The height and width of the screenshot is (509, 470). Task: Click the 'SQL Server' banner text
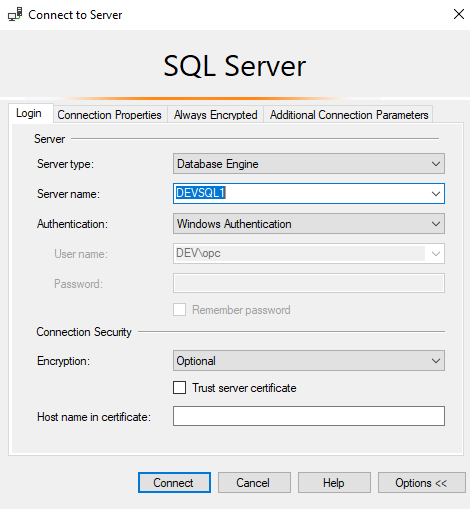tap(235, 66)
